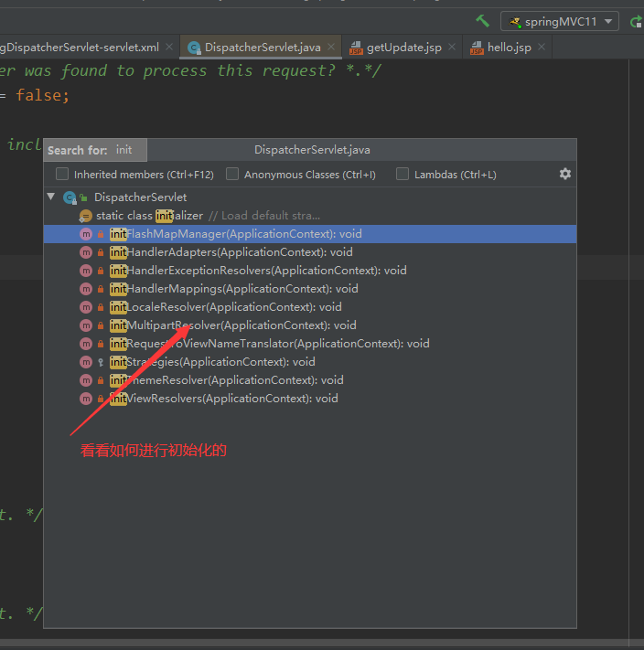This screenshot has height=650, width=644.
Task: Click the lock icon beside initHandlerMappings
Action: [x=101, y=289]
